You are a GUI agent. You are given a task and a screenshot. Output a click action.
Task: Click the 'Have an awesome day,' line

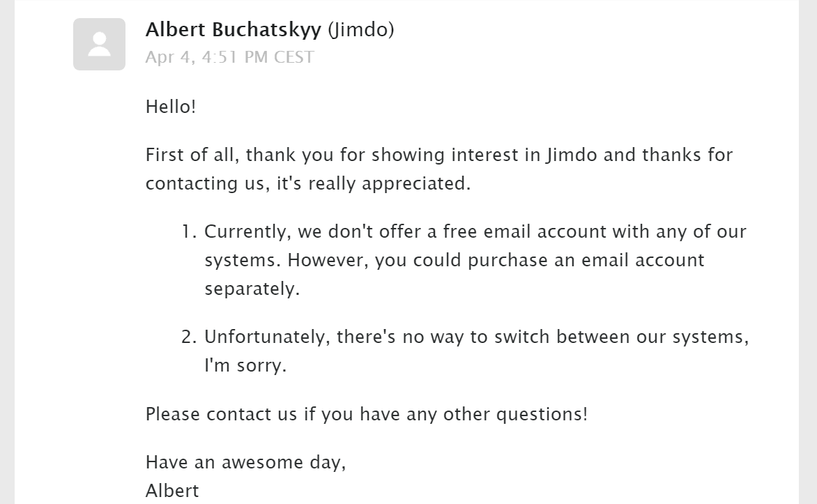245,462
